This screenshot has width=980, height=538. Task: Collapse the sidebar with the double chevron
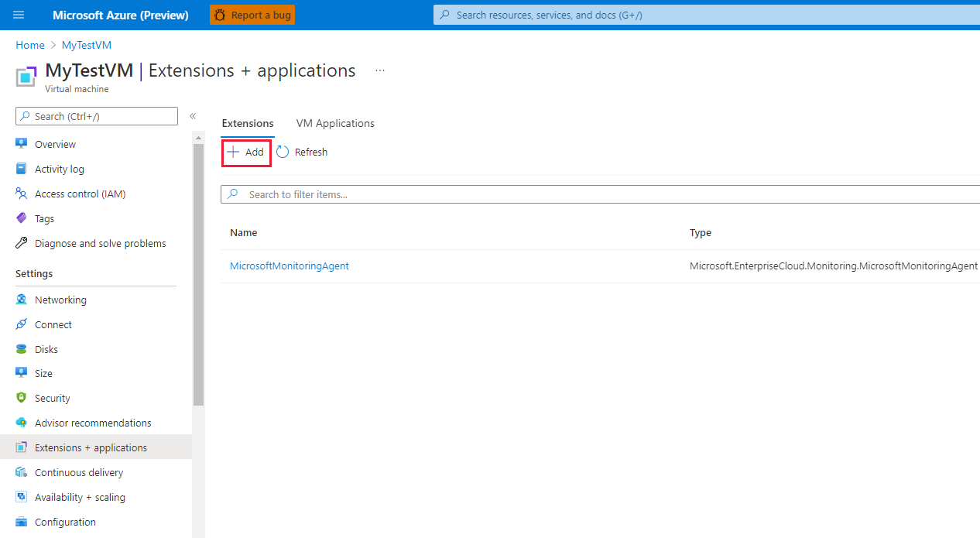coord(193,116)
